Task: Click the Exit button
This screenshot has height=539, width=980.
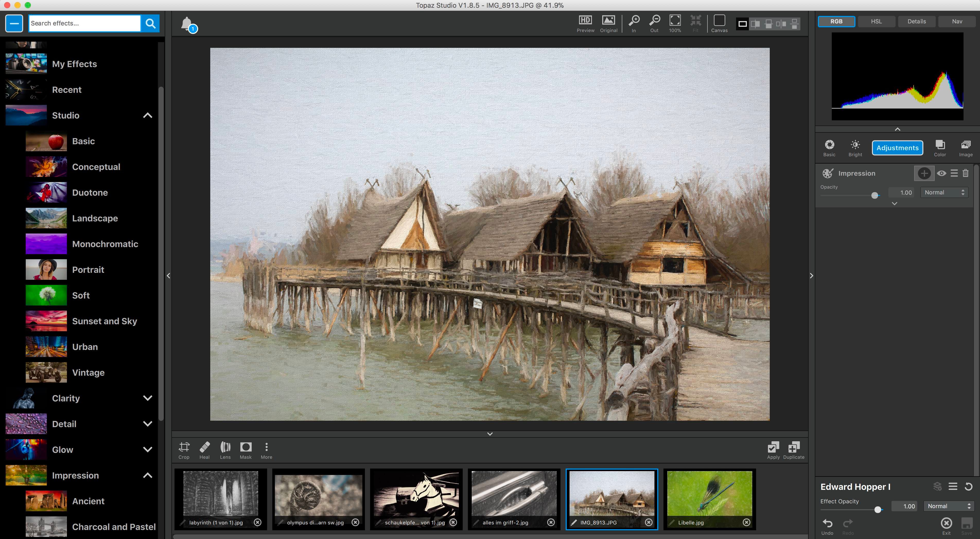Action: [946, 526]
